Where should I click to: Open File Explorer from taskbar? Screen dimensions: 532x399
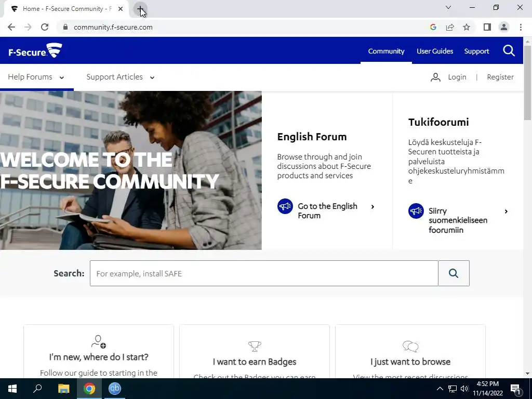click(x=63, y=389)
